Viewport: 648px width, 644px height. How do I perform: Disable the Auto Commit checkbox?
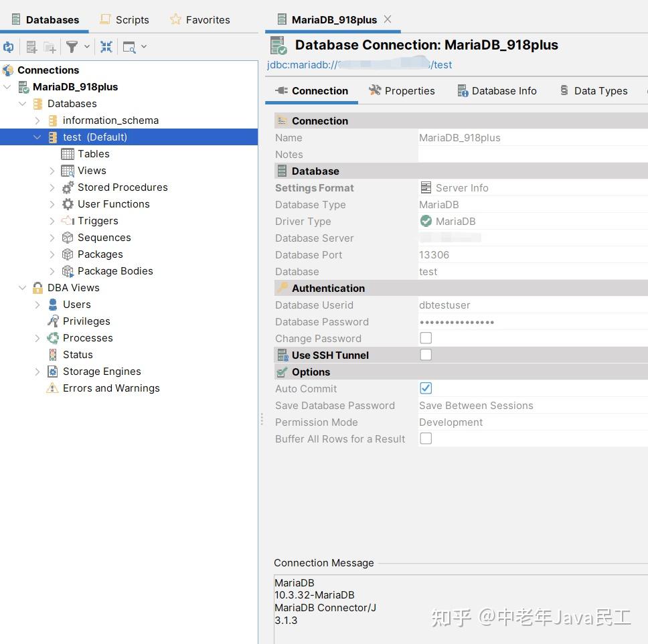point(426,388)
